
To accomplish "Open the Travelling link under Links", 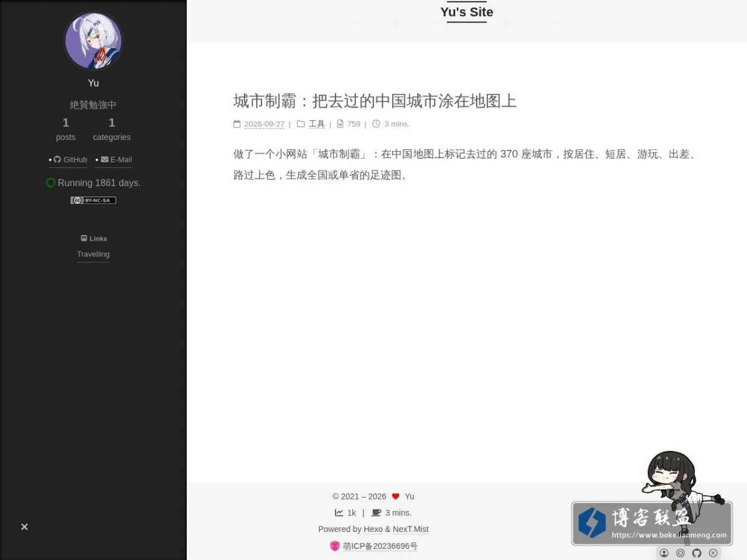I will click(93, 254).
